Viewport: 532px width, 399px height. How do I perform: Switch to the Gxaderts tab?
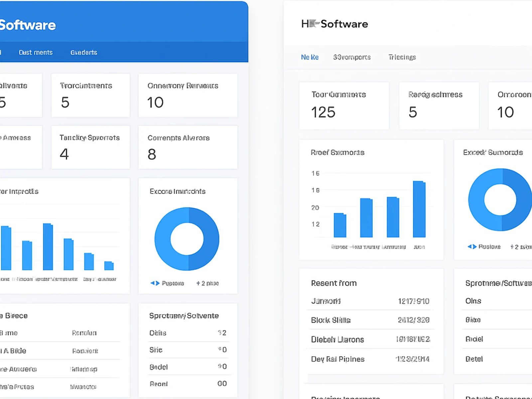pos(84,53)
